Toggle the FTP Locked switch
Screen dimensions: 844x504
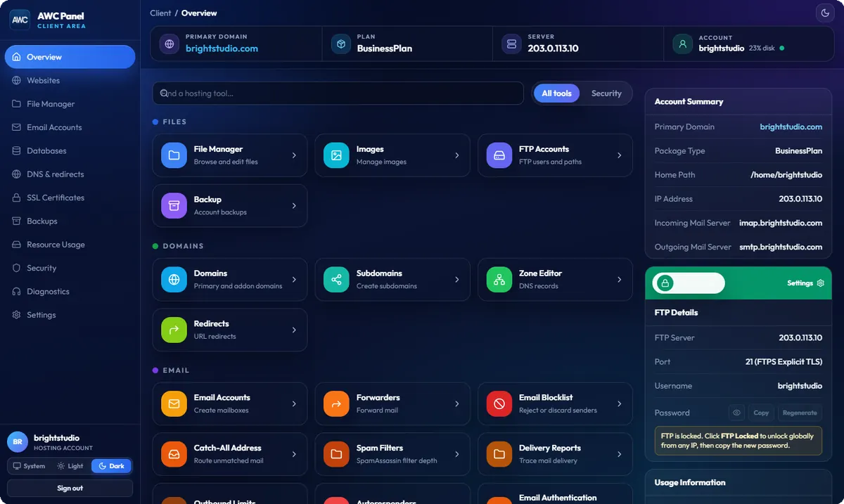coord(689,283)
